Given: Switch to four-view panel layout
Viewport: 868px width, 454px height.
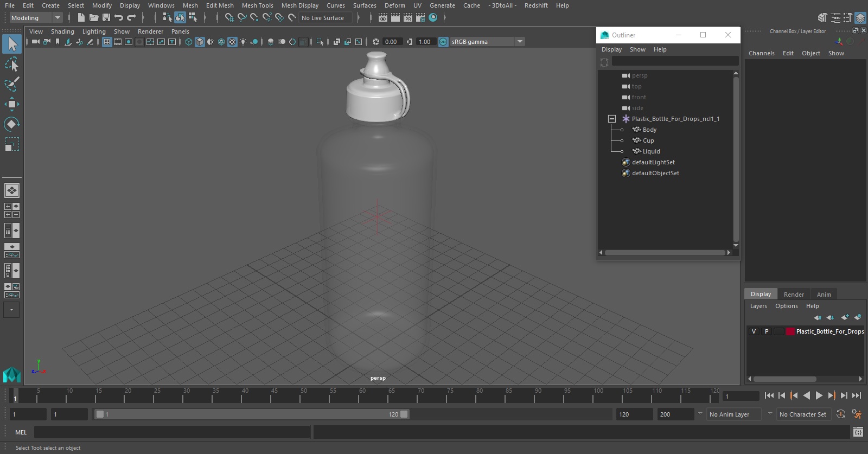Looking at the screenshot, I should point(11,210).
